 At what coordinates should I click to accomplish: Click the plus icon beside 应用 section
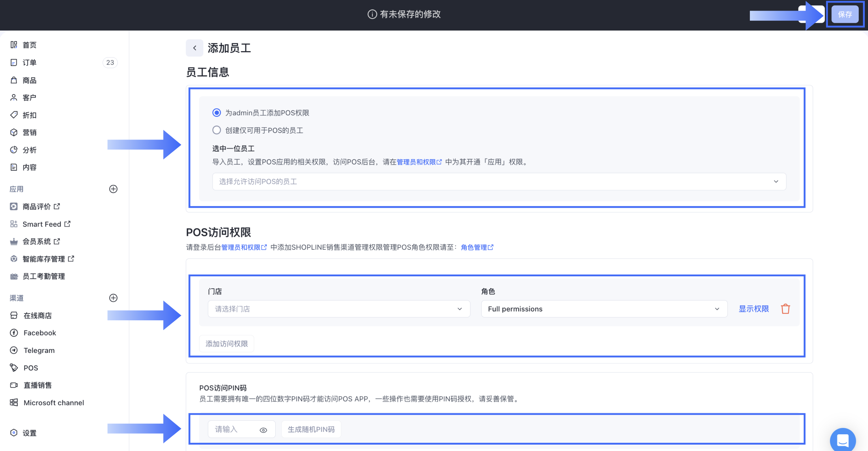113,189
